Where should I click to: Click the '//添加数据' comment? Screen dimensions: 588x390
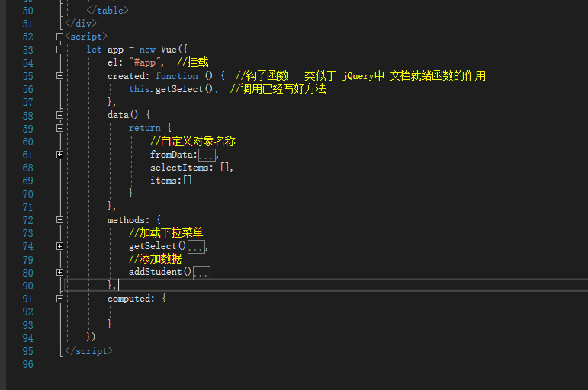point(156,258)
